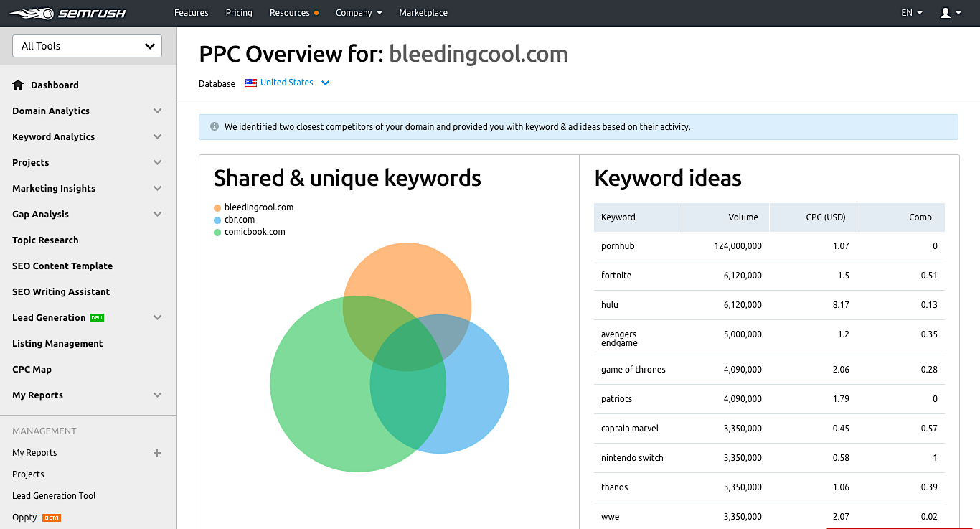Click the hulu keyword
This screenshot has height=529, width=980.
[x=610, y=305]
